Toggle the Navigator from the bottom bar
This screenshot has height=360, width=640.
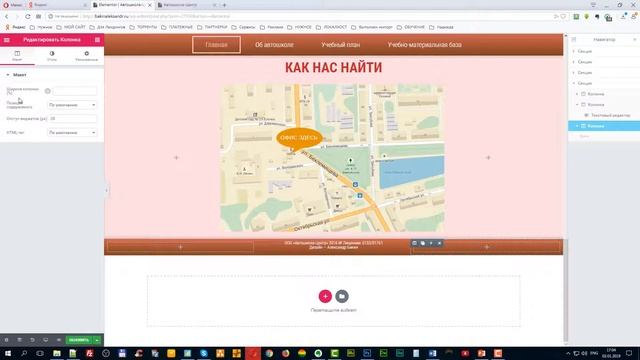(19, 340)
